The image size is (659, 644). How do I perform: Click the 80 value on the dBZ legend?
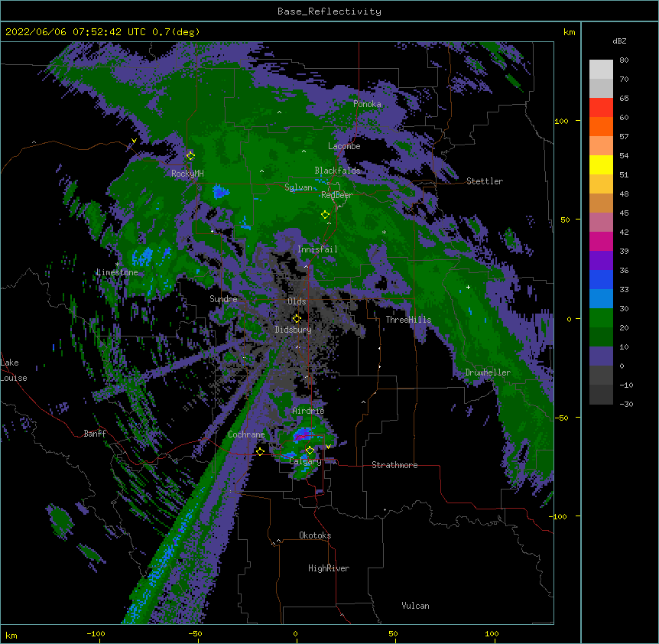624,60
